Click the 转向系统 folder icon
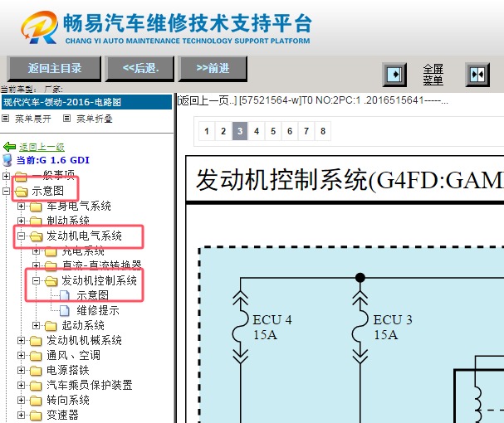504x423 pixels. tap(36, 401)
